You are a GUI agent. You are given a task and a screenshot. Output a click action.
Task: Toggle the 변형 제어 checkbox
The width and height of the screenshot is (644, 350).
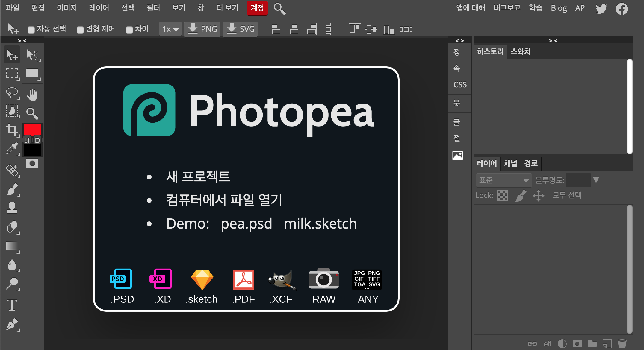click(80, 30)
